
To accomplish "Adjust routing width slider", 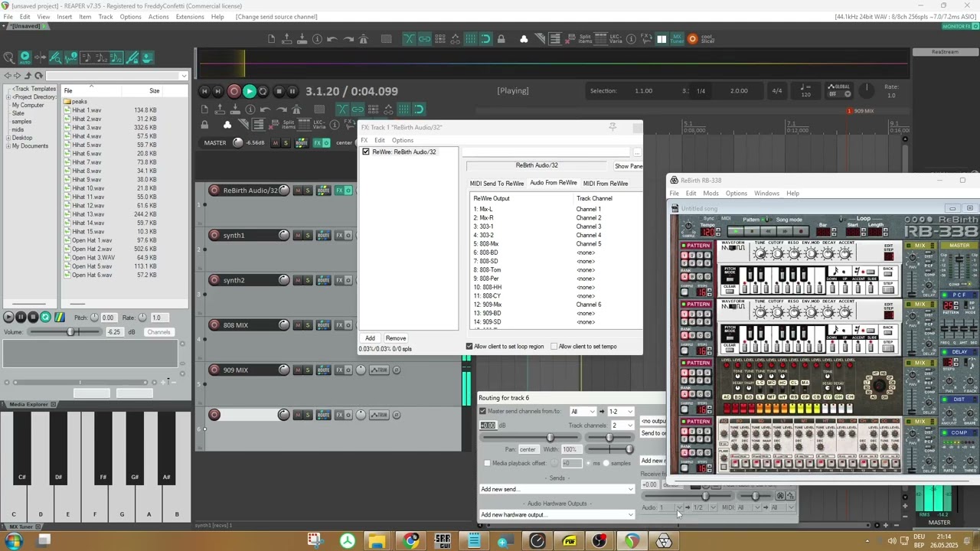I will tap(609, 449).
